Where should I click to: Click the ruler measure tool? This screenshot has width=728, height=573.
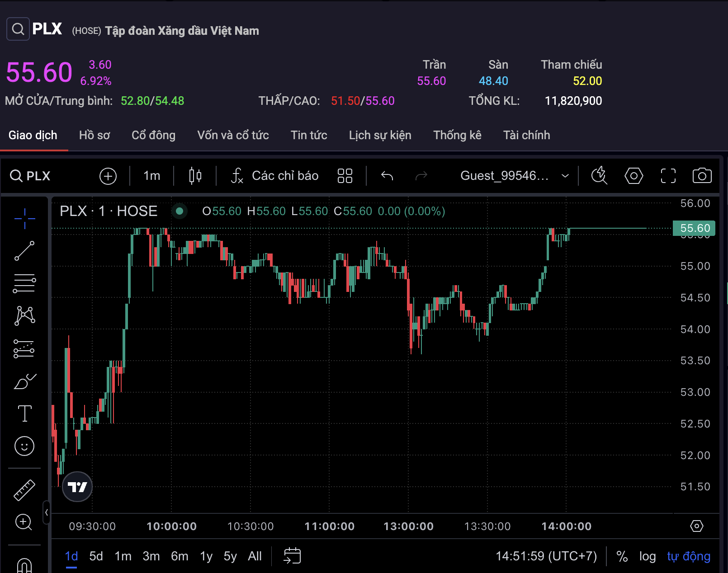[24, 490]
